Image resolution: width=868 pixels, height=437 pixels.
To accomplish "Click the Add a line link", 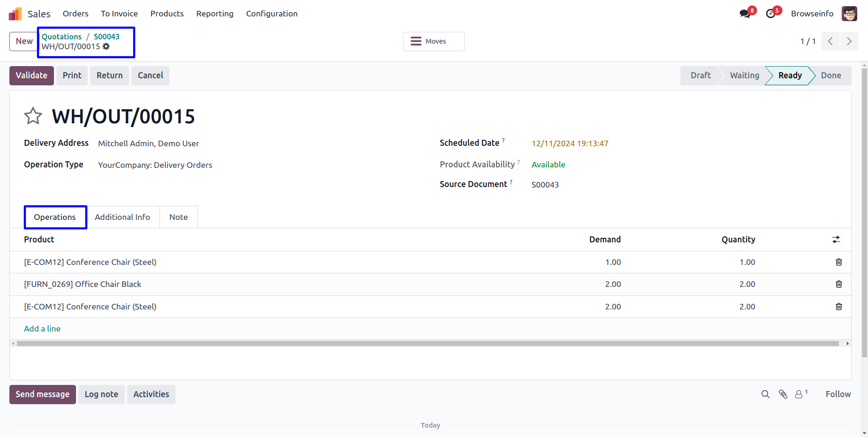I will (42, 329).
